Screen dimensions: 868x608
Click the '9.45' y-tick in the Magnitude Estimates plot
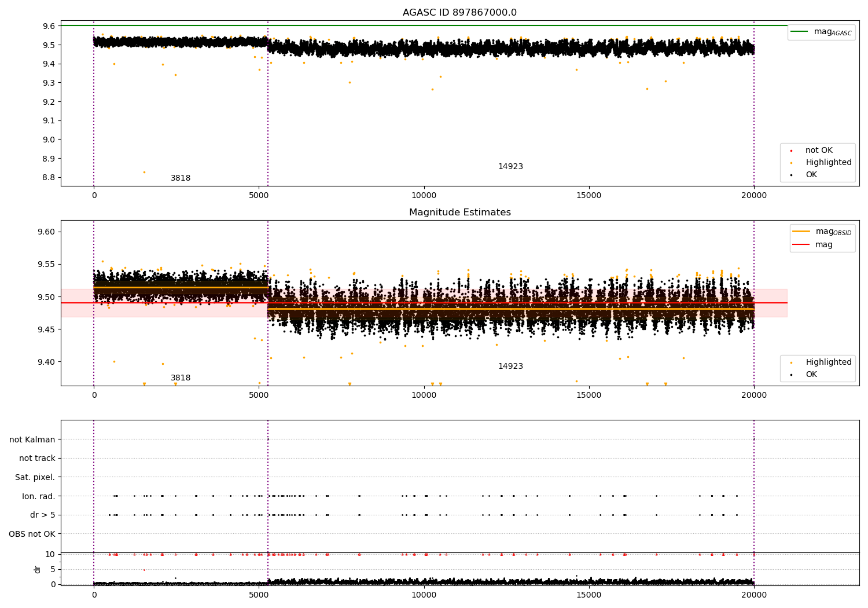[x=46, y=330]
